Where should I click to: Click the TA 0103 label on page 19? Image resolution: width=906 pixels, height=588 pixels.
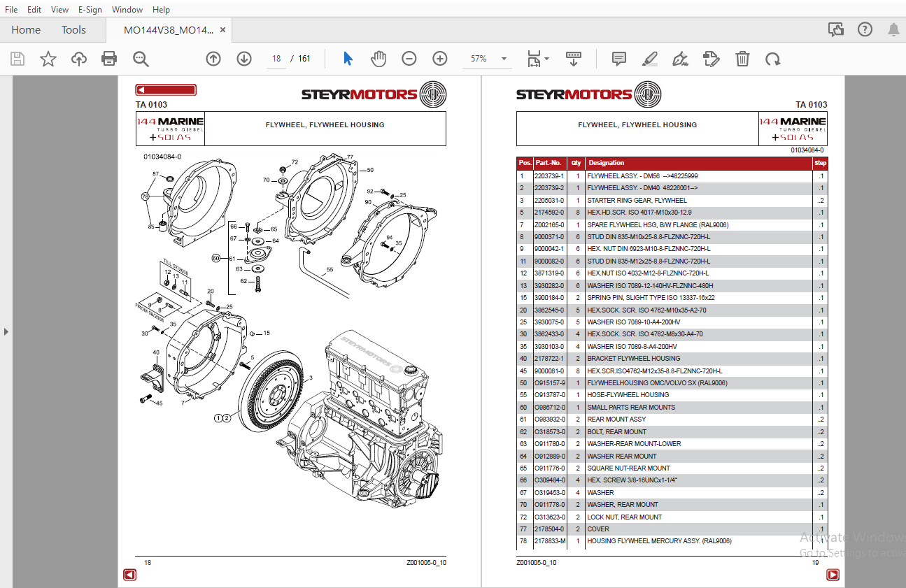coord(812,105)
